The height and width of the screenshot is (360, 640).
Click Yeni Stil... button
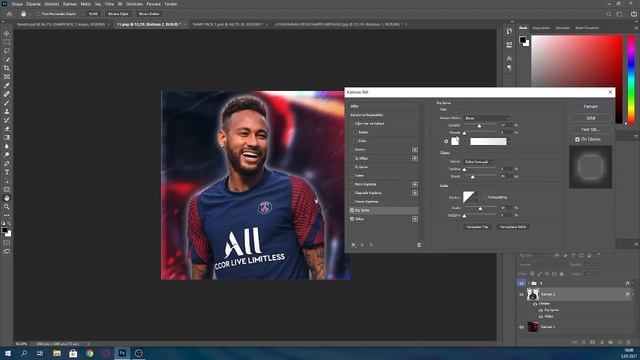coord(590,129)
